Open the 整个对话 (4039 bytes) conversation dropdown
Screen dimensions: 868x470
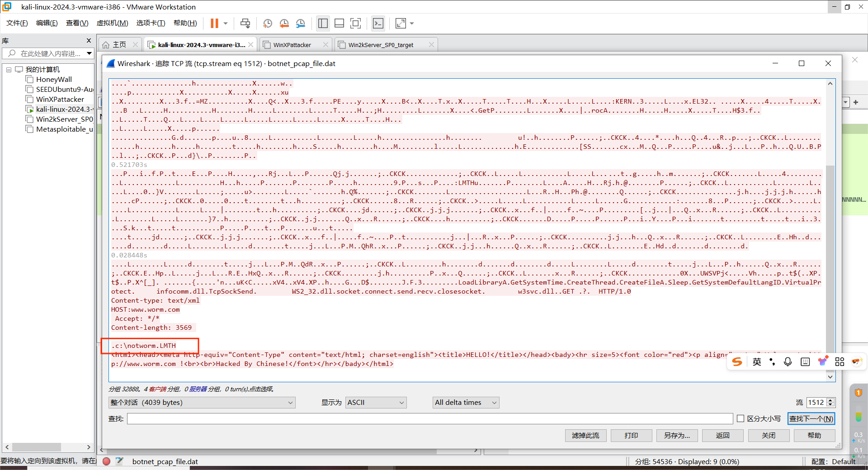coord(202,403)
